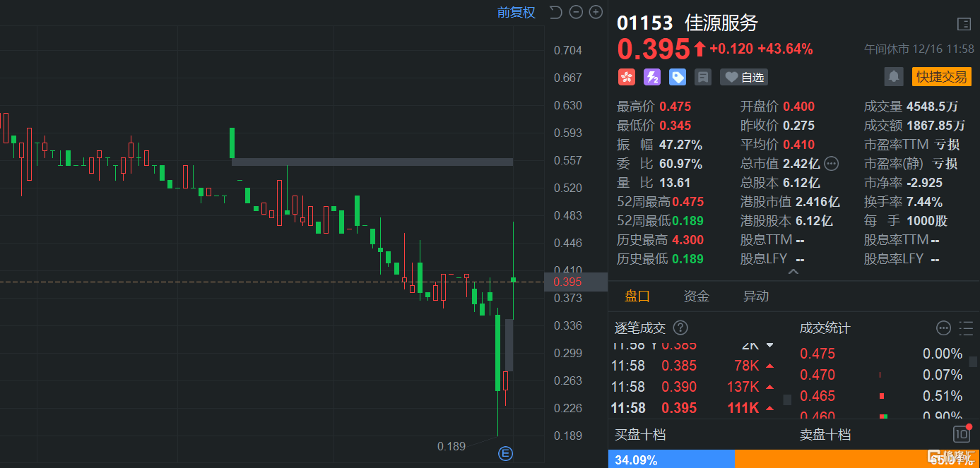980x468 pixels.
Task: Click the stock name 佳源服务
Action: click(721, 23)
